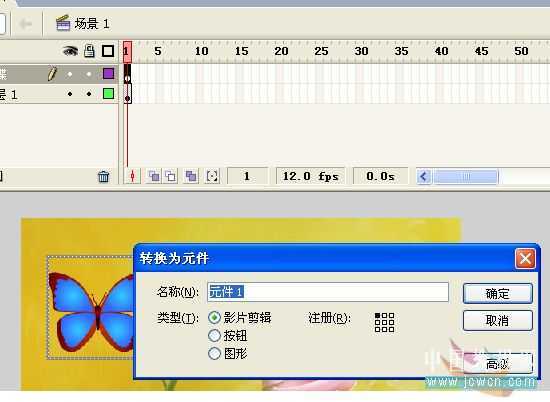Click the 12.0 fps frame rate field

(310, 176)
